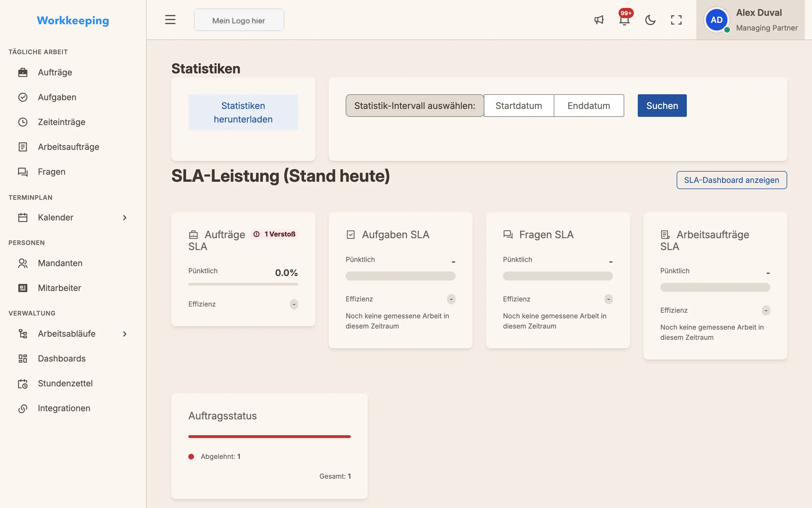Click the Fragen chat bubble icon in sidebar
Screen dimensions: 812x508
click(x=23, y=172)
